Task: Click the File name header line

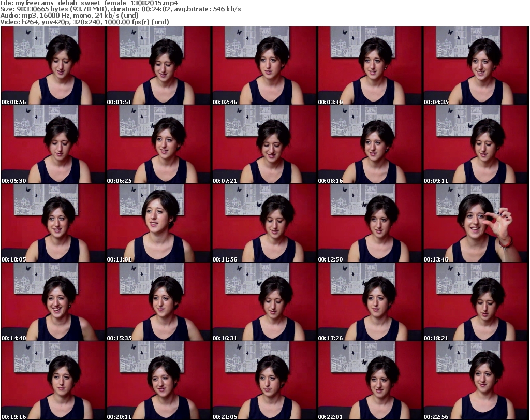Action: (x=89, y=3)
